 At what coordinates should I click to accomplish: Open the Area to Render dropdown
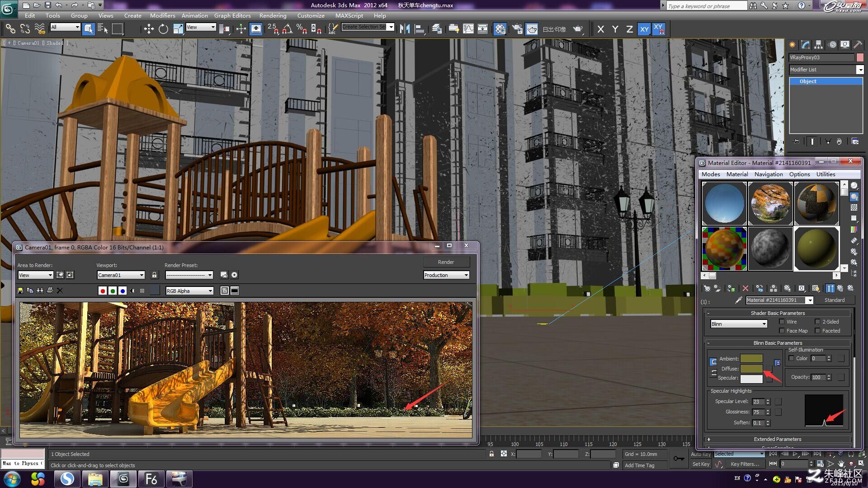coord(36,275)
